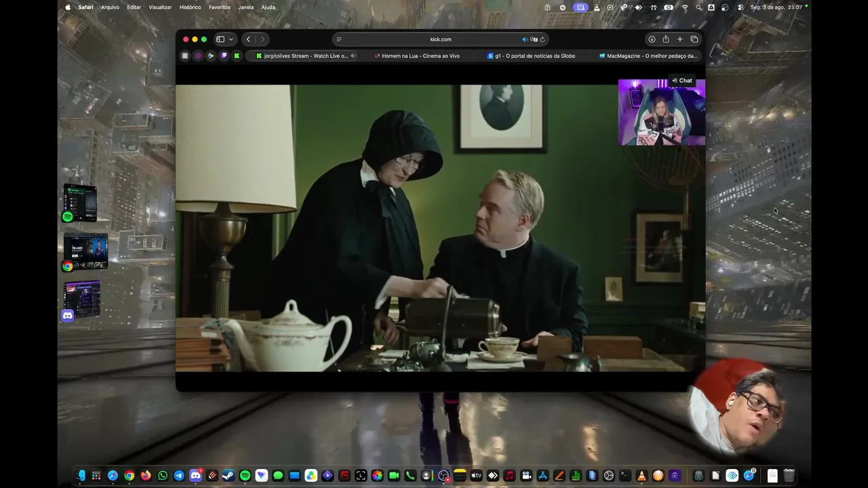Open Launchpad grid icon in Dock
868x488 pixels.
click(x=96, y=476)
